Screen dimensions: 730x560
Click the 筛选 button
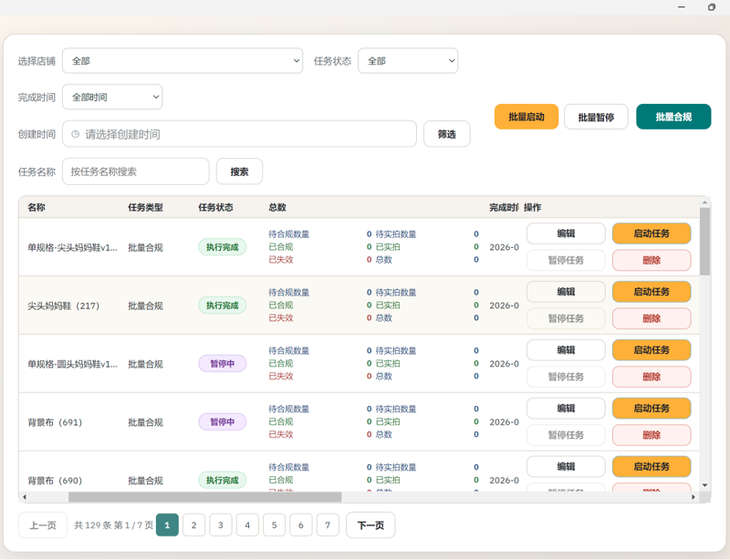446,134
